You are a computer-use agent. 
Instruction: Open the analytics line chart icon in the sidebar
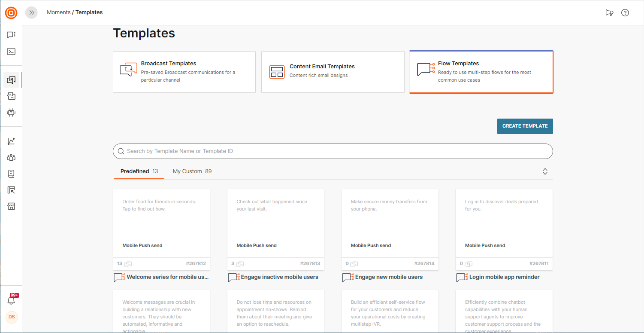click(x=11, y=141)
